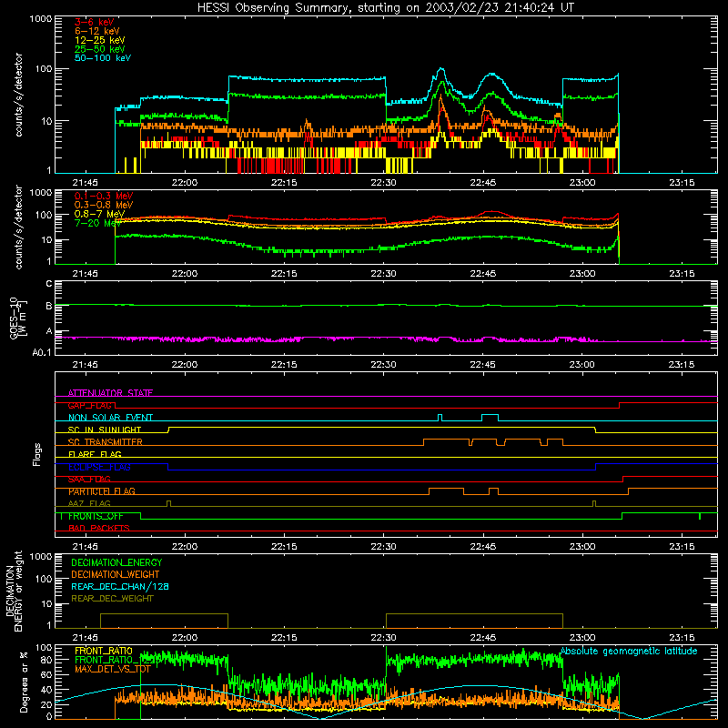Click the HESSI Observing Summary title text
Viewport: 728px width, 728px height.
click(385, 8)
